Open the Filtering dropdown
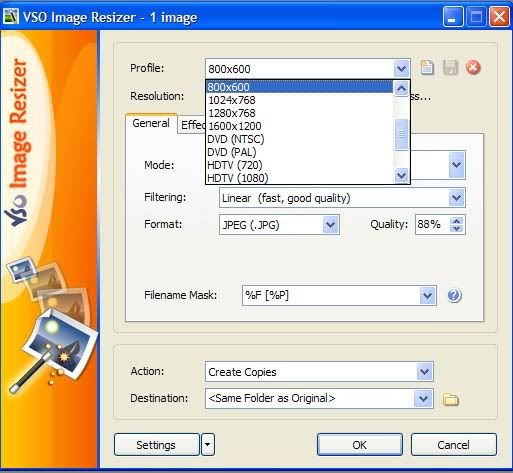 click(x=456, y=198)
